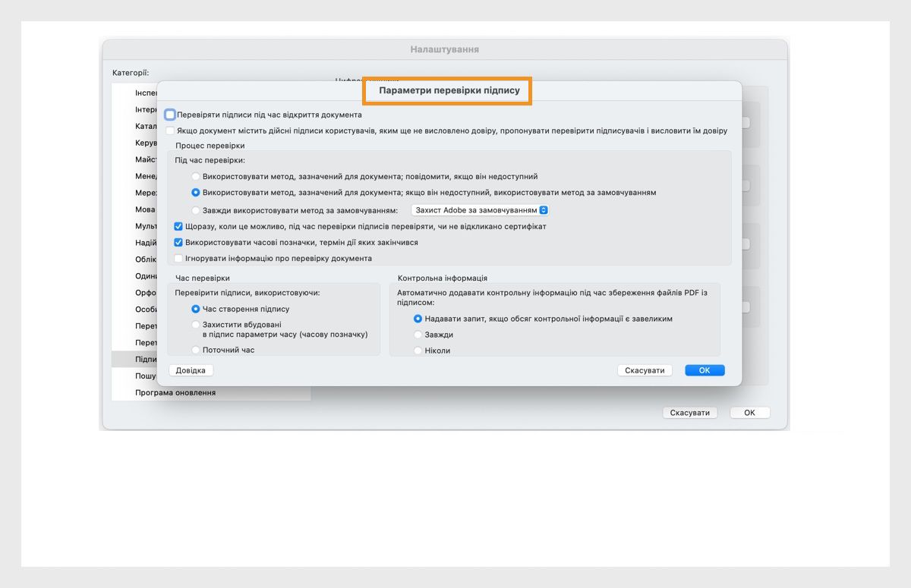Viewport: 911px width, 588px height.
Task: Uncheck 'Використовувати часові позначки' checkbox
Action: [x=178, y=243]
